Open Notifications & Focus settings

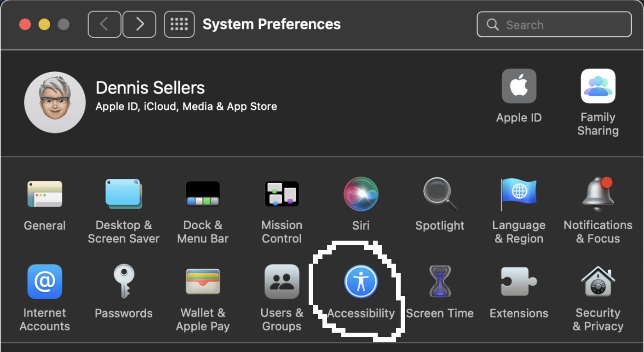[x=598, y=194]
